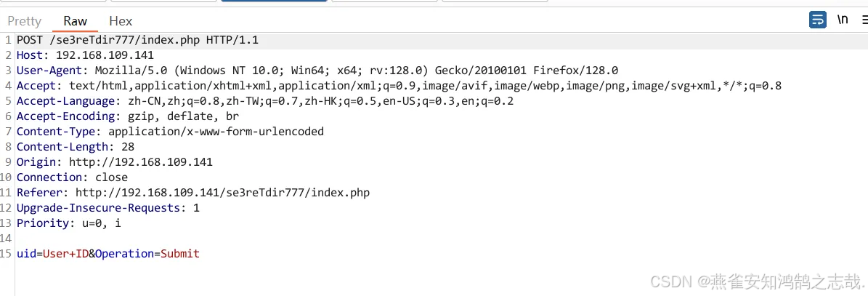Click the Origin URL http://192.168.109.141

(x=141, y=162)
